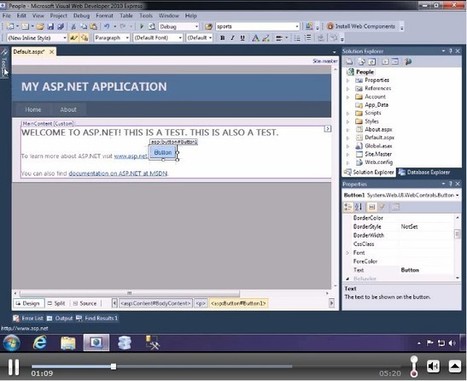467x381 pixels.
Task: Click the Refresh icon in Solution Explorer toolbar
Action: pos(372,62)
